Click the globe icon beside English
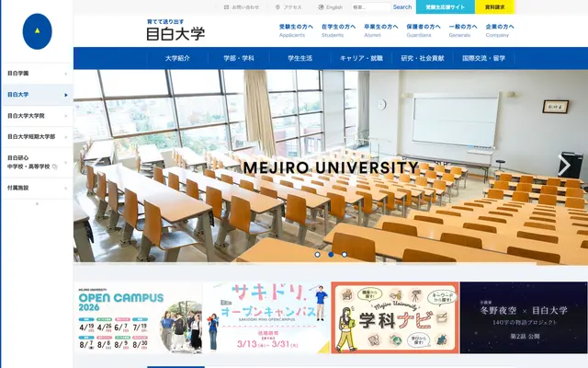This screenshot has height=368, width=588. click(x=321, y=7)
